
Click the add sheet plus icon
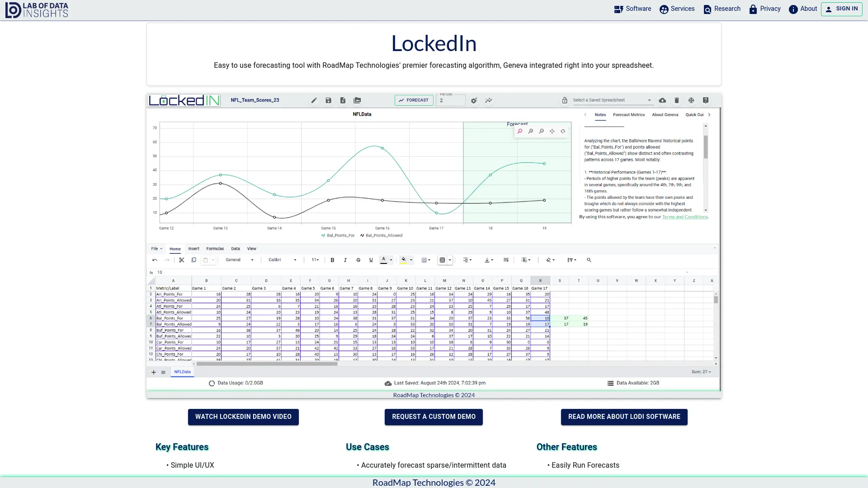(x=154, y=372)
